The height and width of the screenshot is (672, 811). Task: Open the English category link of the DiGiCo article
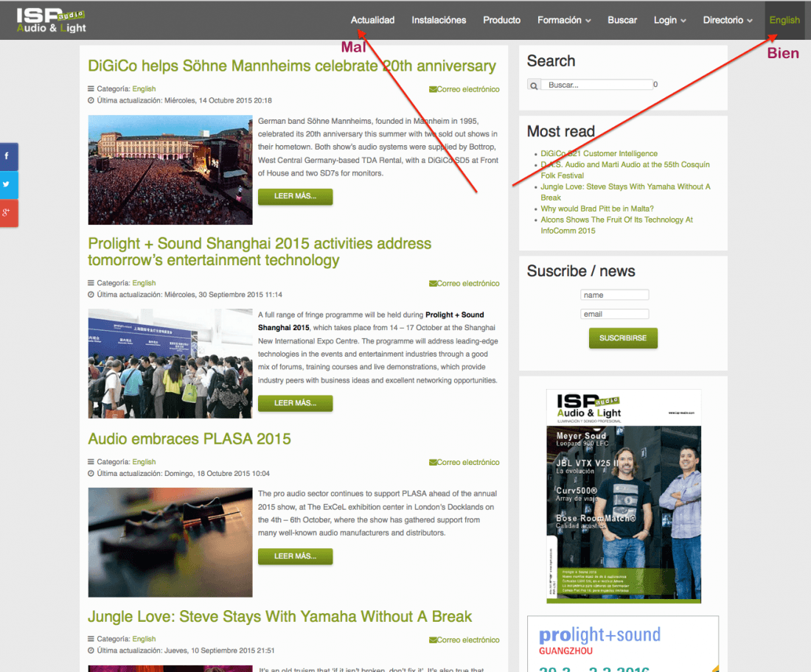point(144,89)
